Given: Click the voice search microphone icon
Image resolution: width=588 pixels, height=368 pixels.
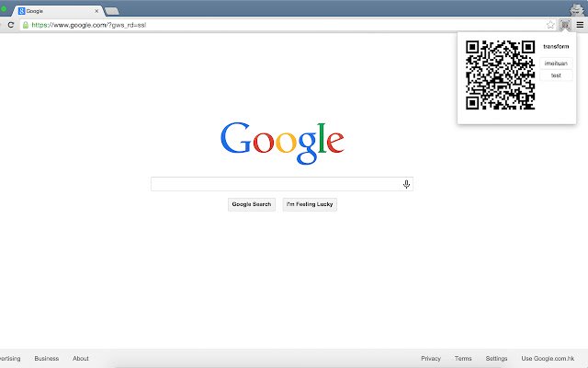Looking at the screenshot, I should point(406,184).
